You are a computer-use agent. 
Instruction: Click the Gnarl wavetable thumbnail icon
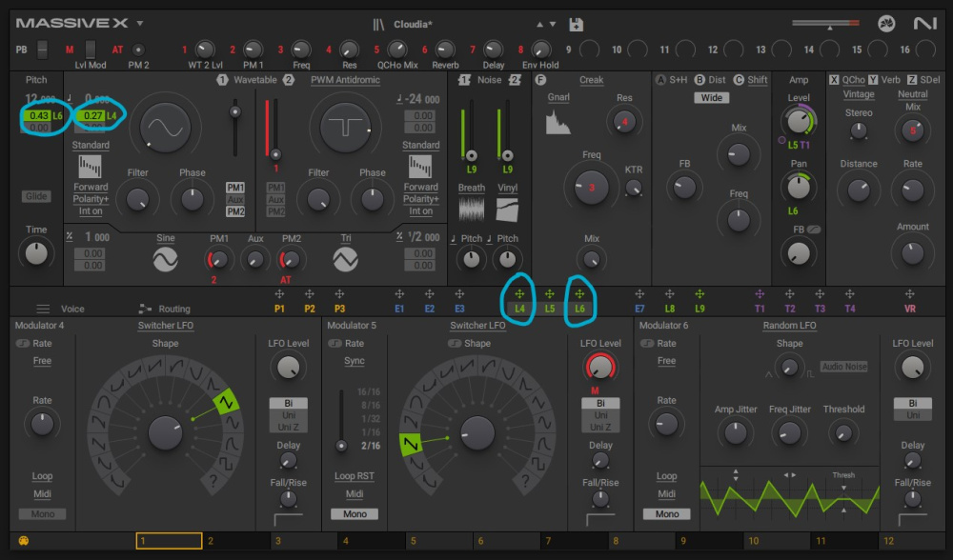click(x=558, y=122)
